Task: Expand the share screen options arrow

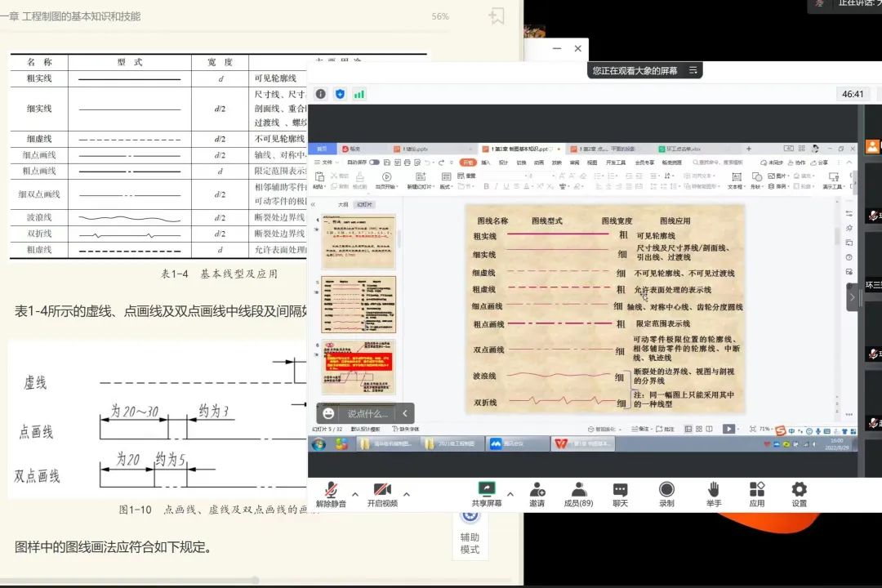Action: [510, 494]
